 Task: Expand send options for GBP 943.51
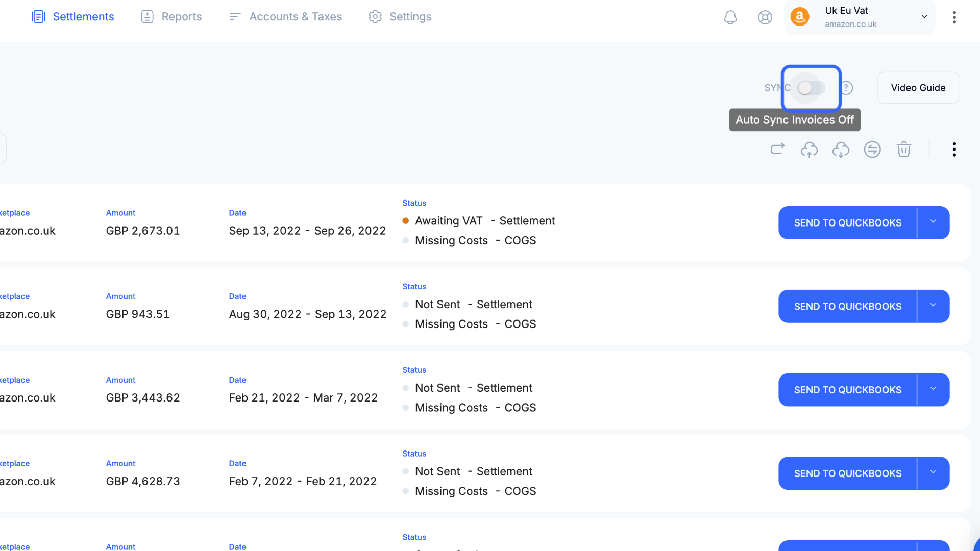[x=933, y=306]
